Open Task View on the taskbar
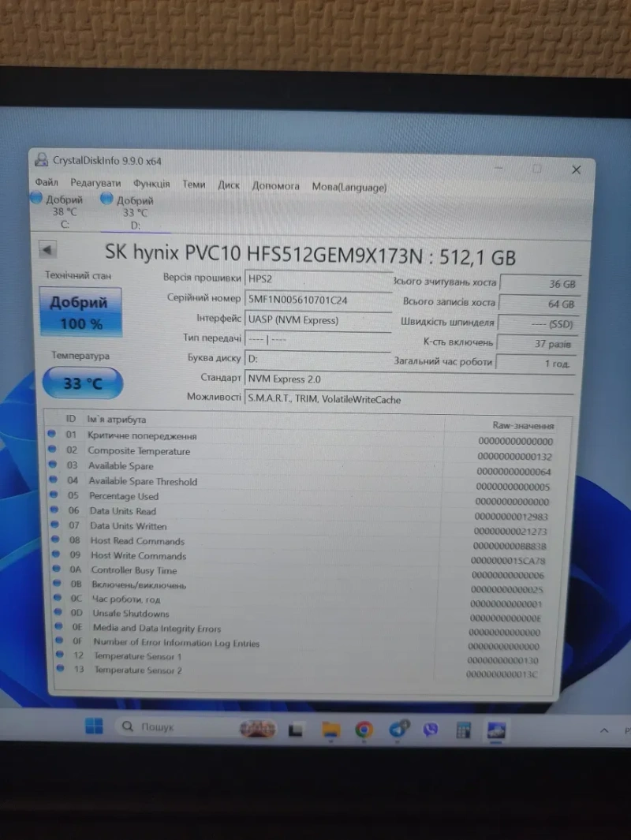 tap(296, 729)
